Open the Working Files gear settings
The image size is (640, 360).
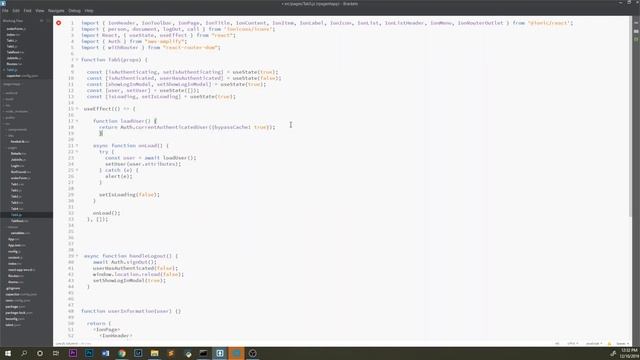(42, 21)
